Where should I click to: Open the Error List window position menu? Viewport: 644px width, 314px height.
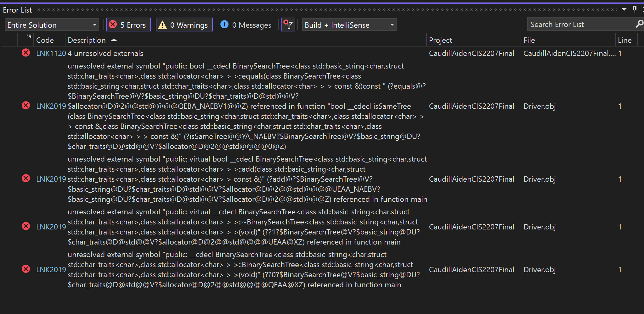(624, 9)
